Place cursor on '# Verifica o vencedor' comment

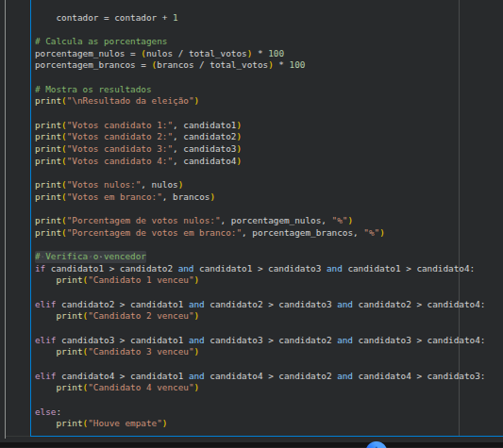click(91, 257)
